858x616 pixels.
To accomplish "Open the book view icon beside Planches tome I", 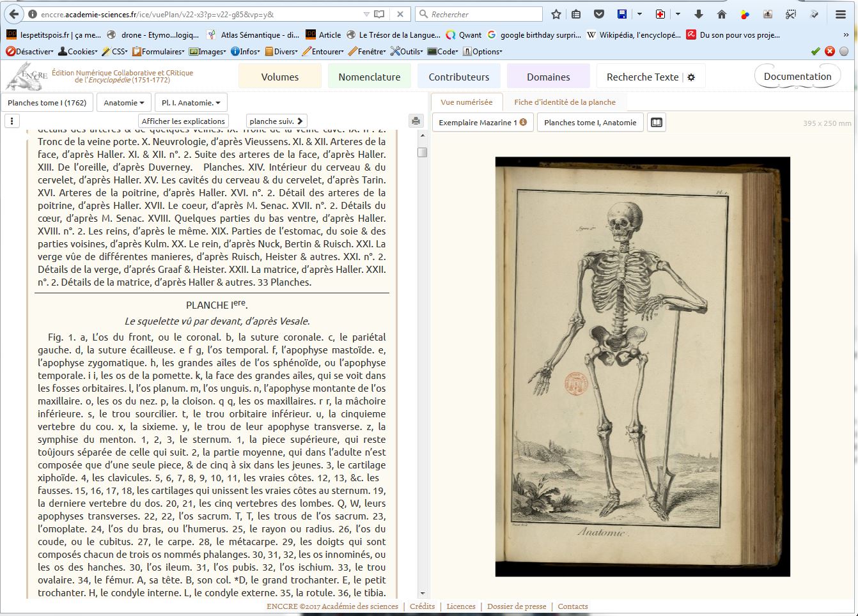I will pos(657,122).
